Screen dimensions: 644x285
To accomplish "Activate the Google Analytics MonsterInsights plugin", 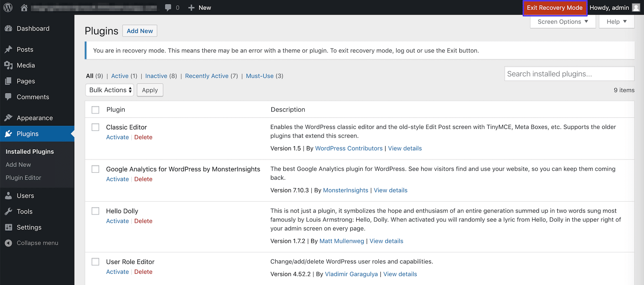I will [x=117, y=179].
